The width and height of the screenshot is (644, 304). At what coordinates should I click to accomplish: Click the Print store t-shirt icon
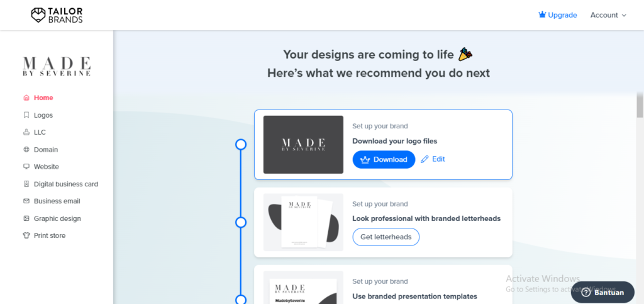click(26, 236)
